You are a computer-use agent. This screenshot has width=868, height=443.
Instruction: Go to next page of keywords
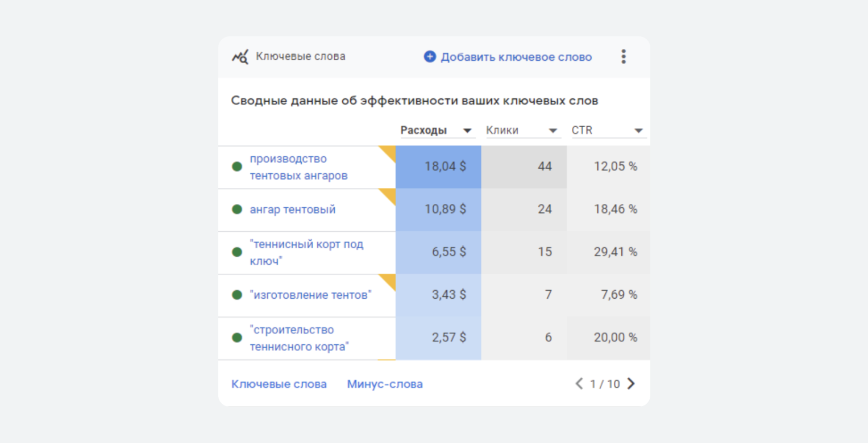tap(631, 384)
